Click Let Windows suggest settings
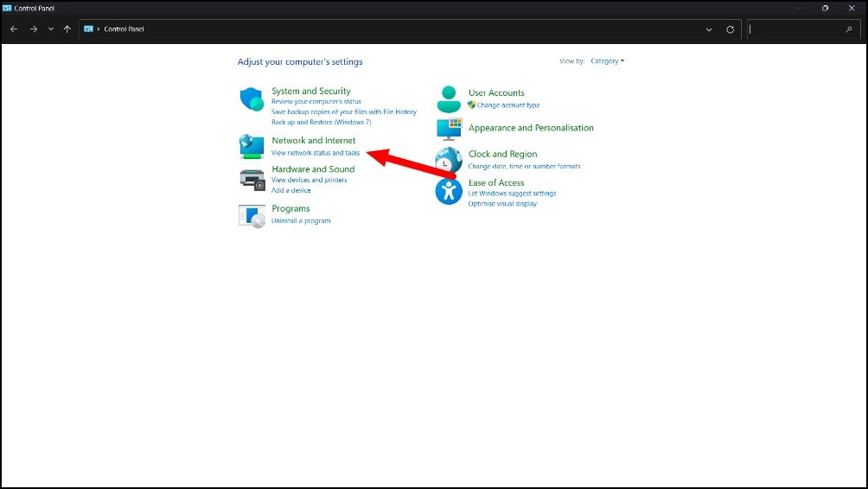Image resolution: width=868 pixels, height=489 pixels. 512,194
